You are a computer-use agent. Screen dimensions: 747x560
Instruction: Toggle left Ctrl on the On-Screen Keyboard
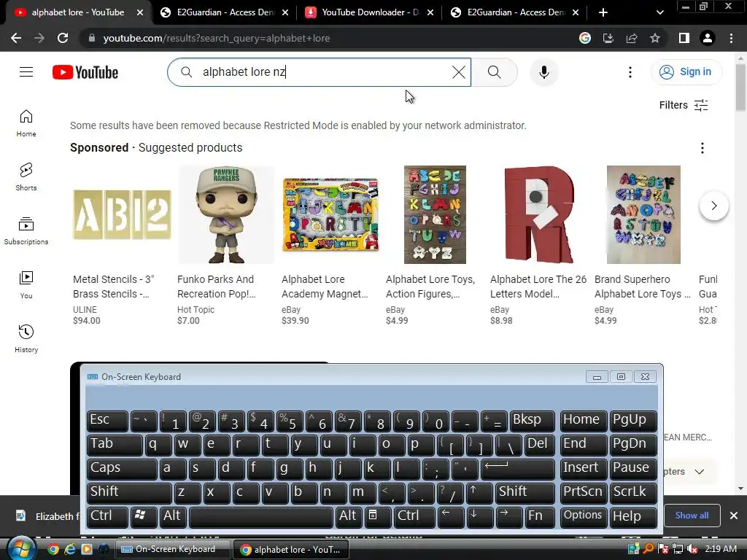coord(108,517)
